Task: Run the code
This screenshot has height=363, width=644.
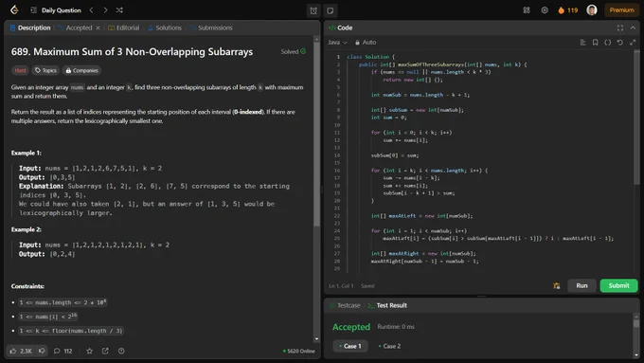Action: pos(581,285)
